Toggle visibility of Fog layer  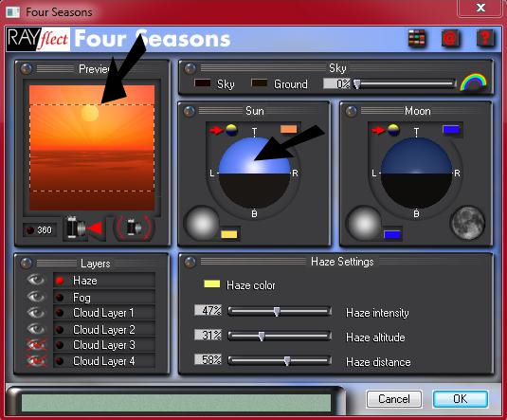[36, 297]
